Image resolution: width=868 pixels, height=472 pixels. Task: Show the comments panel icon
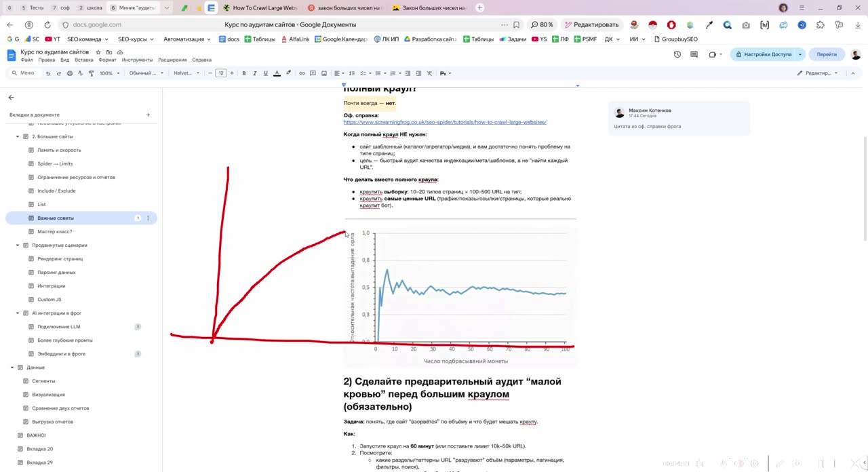pyautogui.click(x=694, y=54)
